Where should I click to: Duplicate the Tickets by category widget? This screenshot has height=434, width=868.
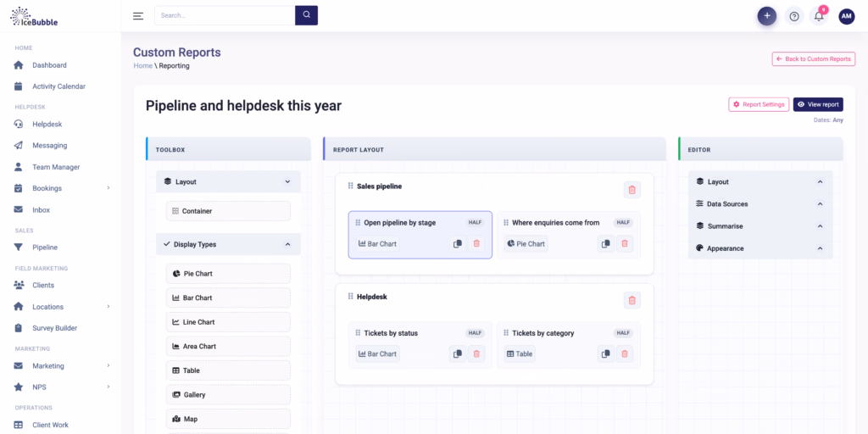click(x=606, y=353)
